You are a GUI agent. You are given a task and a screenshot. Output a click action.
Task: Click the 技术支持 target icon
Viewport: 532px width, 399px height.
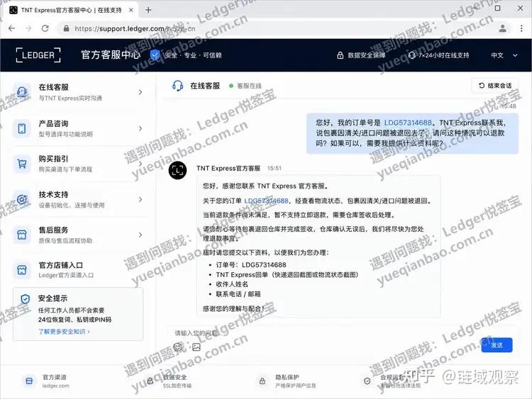click(x=22, y=199)
